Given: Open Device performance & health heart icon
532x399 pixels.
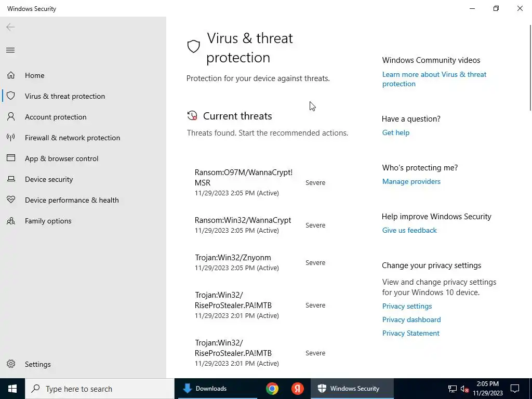Looking at the screenshot, I should [x=11, y=200].
